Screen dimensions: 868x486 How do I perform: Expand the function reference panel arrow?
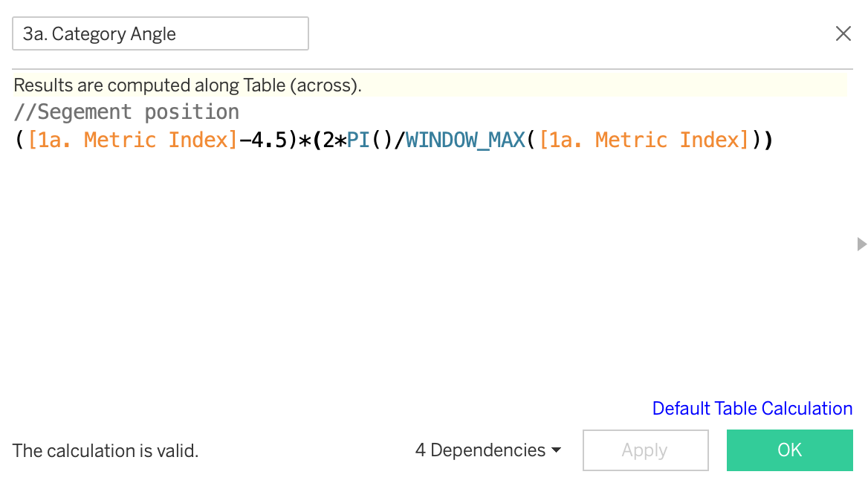[861, 244]
